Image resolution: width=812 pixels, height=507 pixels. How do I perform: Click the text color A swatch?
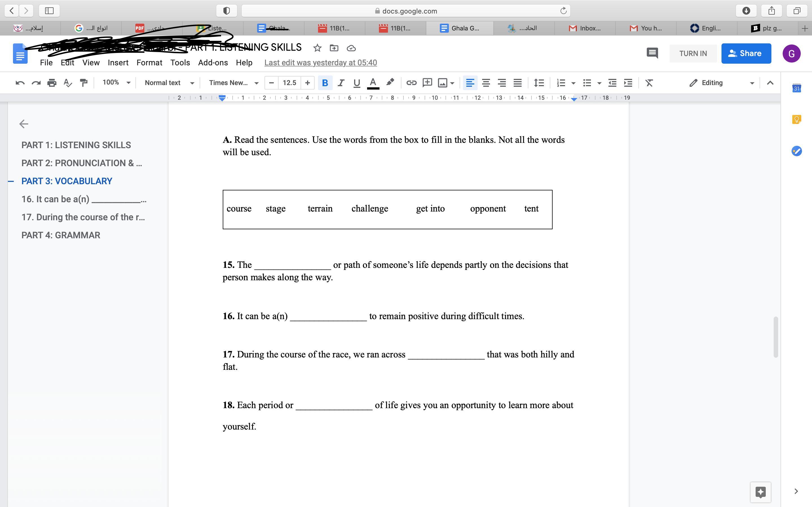coord(373,83)
